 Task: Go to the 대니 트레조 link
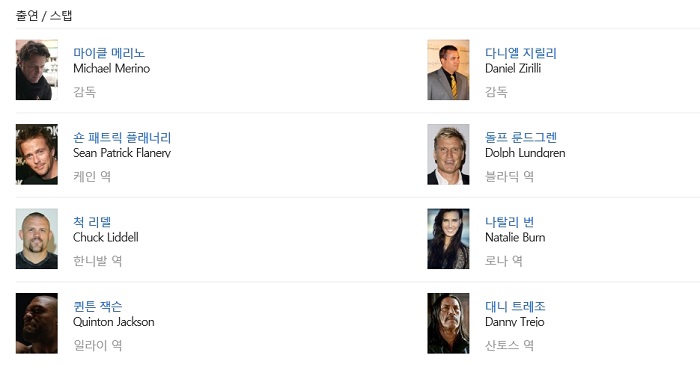click(515, 306)
